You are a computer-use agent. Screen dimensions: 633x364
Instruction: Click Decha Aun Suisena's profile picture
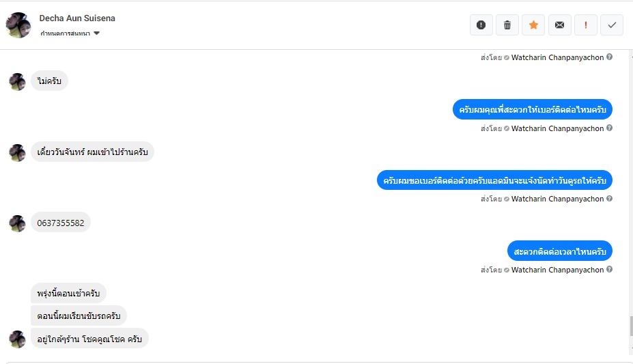click(18, 25)
